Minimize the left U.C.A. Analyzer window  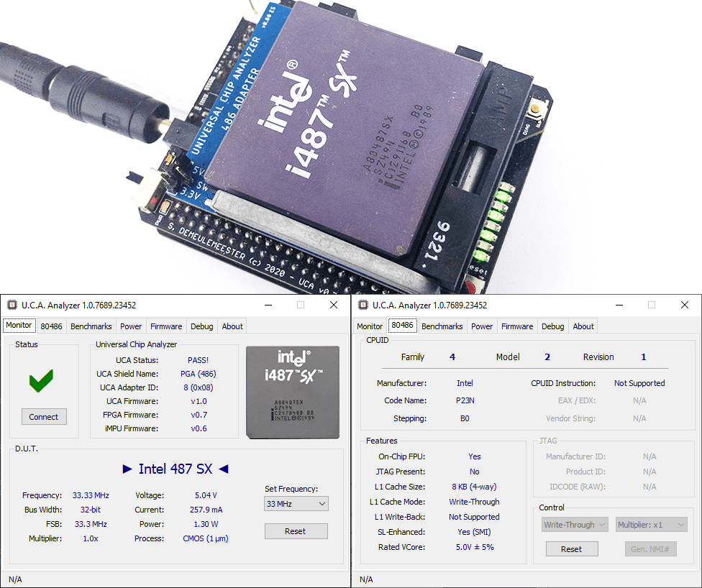pyautogui.click(x=268, y=306)
